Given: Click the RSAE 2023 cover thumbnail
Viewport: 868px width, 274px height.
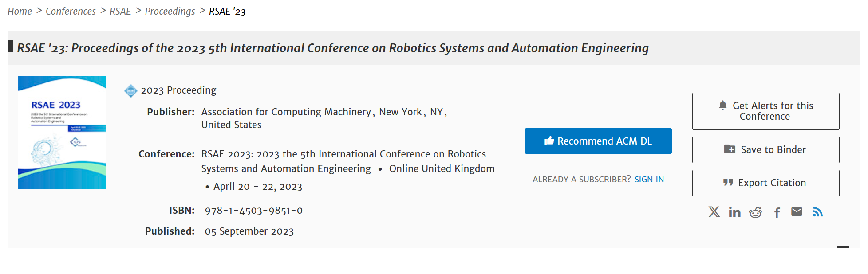Looking at the screenshot, I should coord(62,133).
